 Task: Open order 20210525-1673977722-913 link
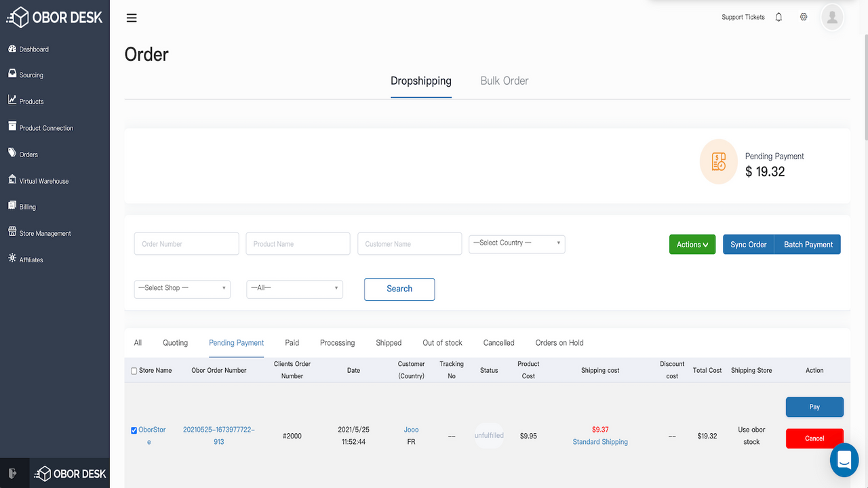pos(218,435)
